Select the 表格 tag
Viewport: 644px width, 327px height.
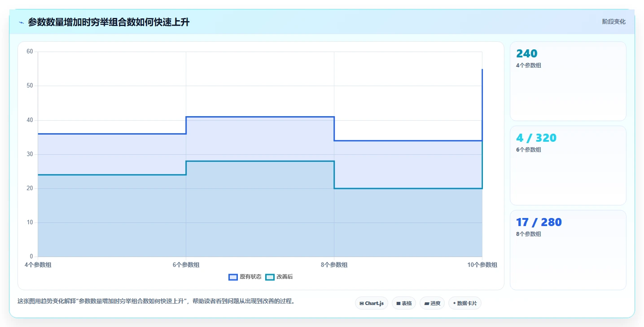404,303
